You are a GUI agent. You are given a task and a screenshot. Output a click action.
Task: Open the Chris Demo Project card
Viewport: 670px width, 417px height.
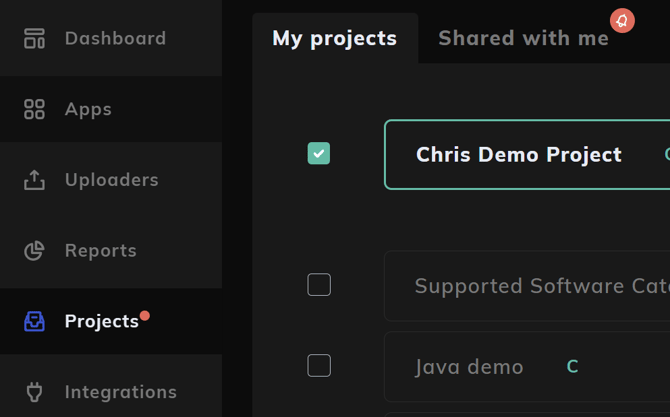[x=518, y=155]
